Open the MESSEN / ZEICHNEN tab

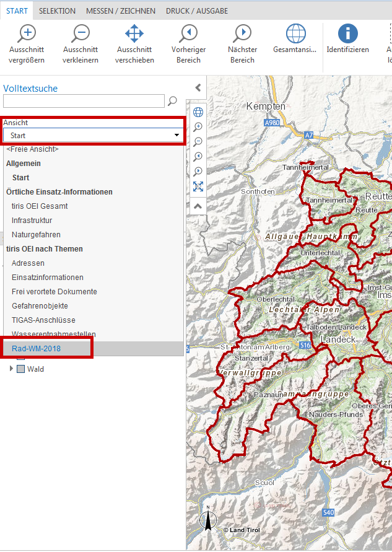click(x=120, y=11)
